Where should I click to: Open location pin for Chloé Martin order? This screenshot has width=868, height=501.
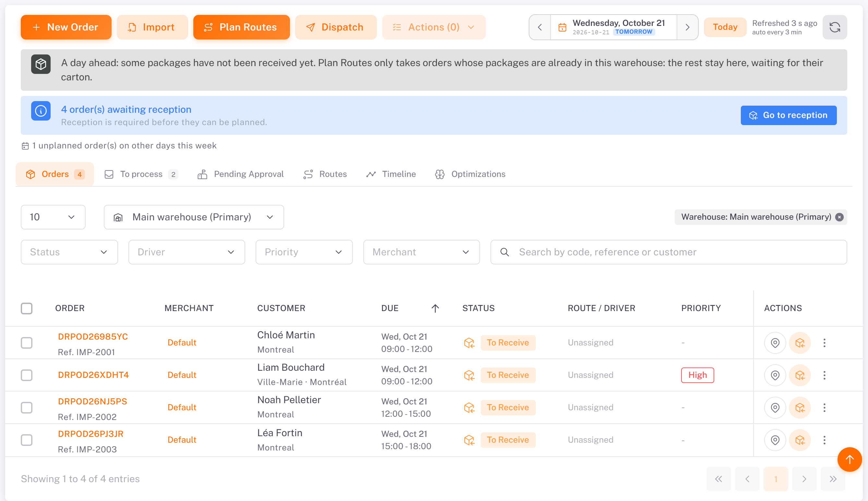point(775,343)
